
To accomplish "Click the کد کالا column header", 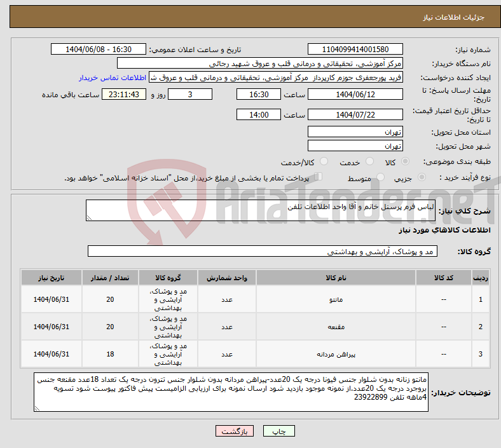I will (x=444, y=278).
